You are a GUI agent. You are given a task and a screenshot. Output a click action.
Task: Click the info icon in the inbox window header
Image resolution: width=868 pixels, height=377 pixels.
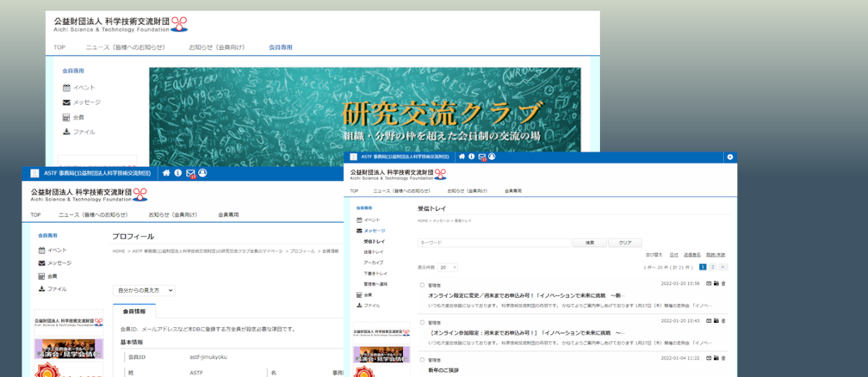coord(472,157)
